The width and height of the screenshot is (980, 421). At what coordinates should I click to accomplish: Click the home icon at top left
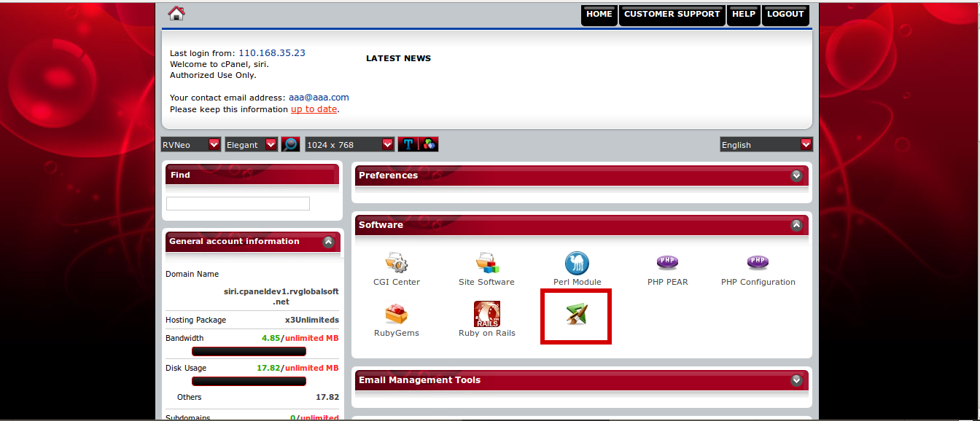(x=176, y=13)
